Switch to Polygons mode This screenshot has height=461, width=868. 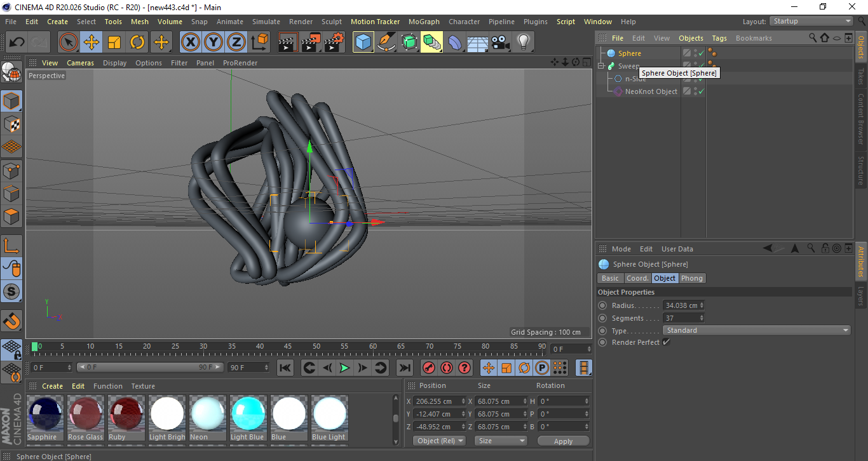(11, 216)
